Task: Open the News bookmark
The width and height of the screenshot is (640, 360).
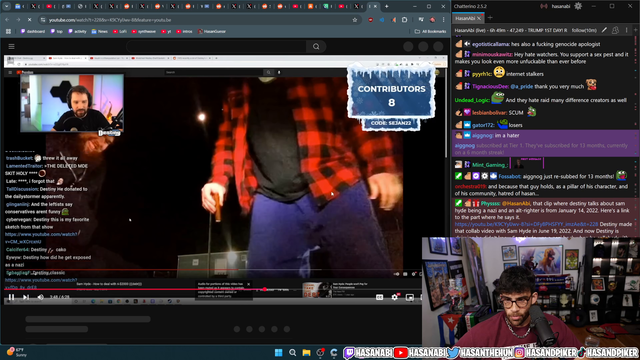Action: click(100, 31)
